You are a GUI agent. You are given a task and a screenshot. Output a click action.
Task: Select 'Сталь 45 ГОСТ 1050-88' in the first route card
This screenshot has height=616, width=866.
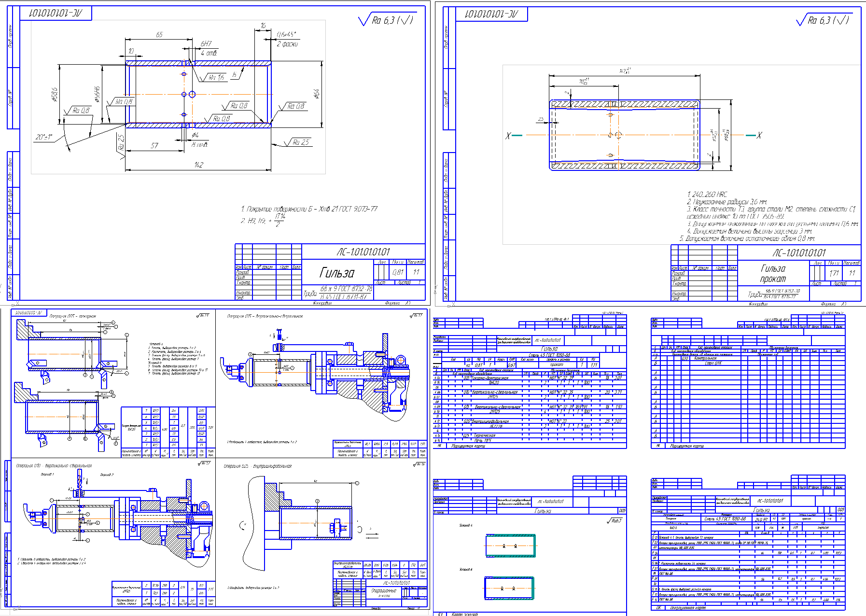pos(549,355)
